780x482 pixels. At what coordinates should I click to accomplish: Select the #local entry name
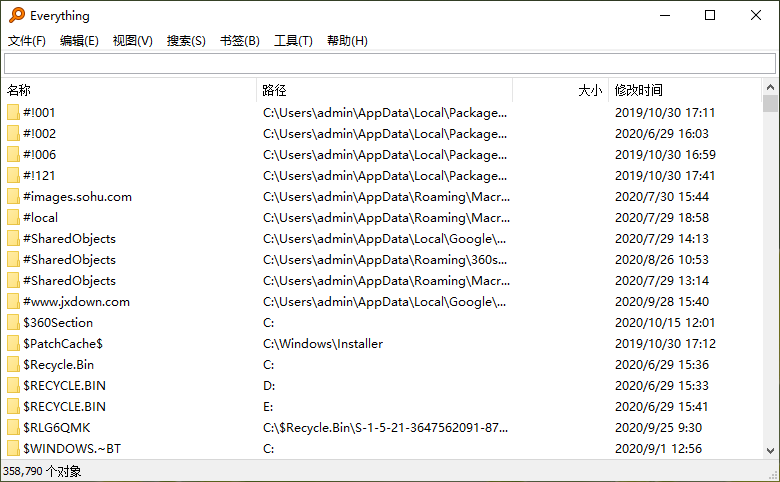coord(40,218)
